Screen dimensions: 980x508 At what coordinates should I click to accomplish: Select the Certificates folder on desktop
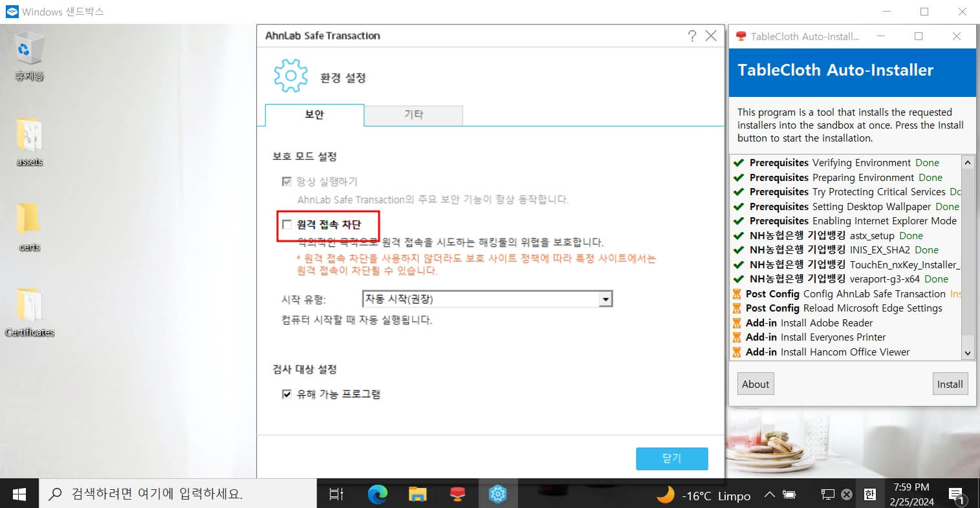[x=29, y=312]
